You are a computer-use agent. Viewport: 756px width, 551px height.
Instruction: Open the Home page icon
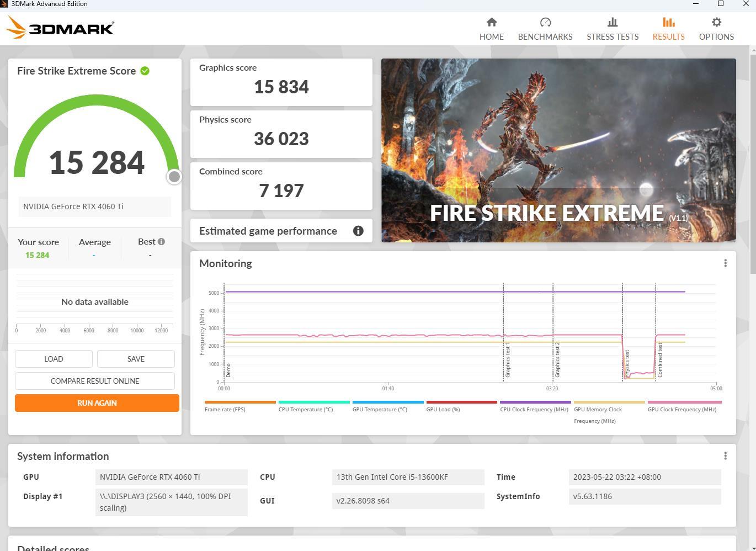(x=491, y=23)
